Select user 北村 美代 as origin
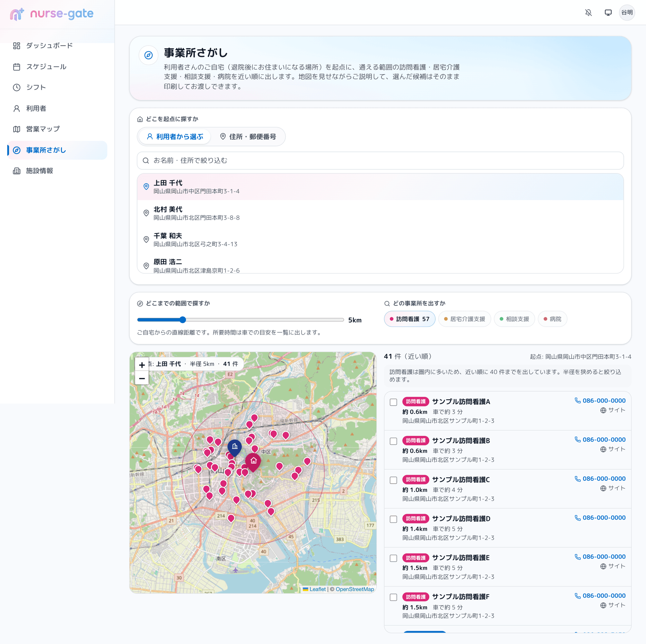646x644 pixels. click(x=380, y=213)
